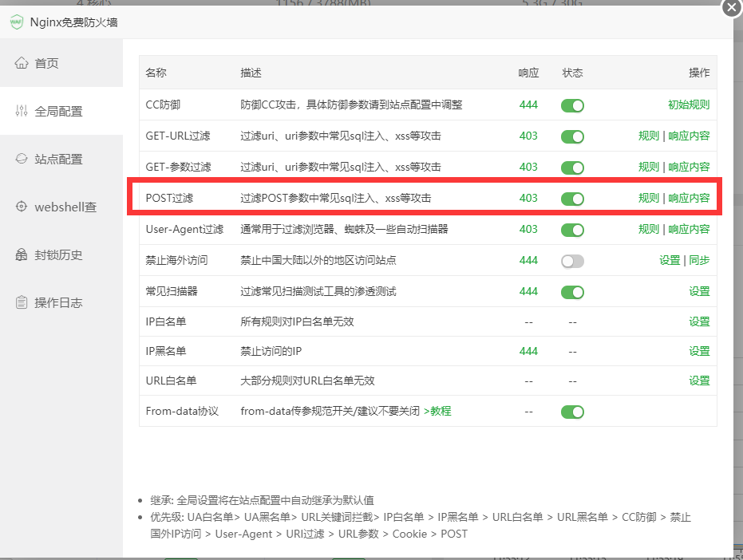Open 响应内容 for GET-URL过滤
Viewport: 743px width, 560px height.
coord(688,136)
